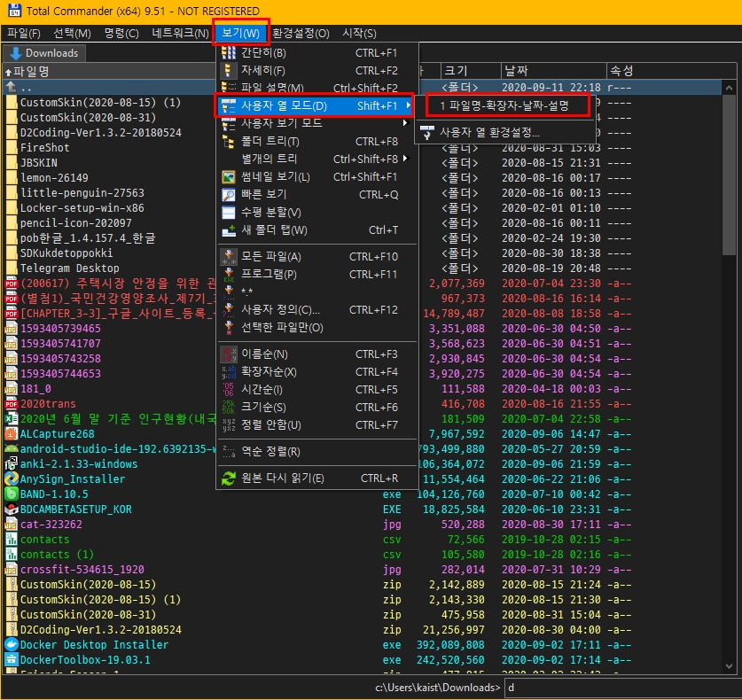Select file crossfit-534615_1920
This screenshot has height=700, width=742.
[x=82, y=570]
